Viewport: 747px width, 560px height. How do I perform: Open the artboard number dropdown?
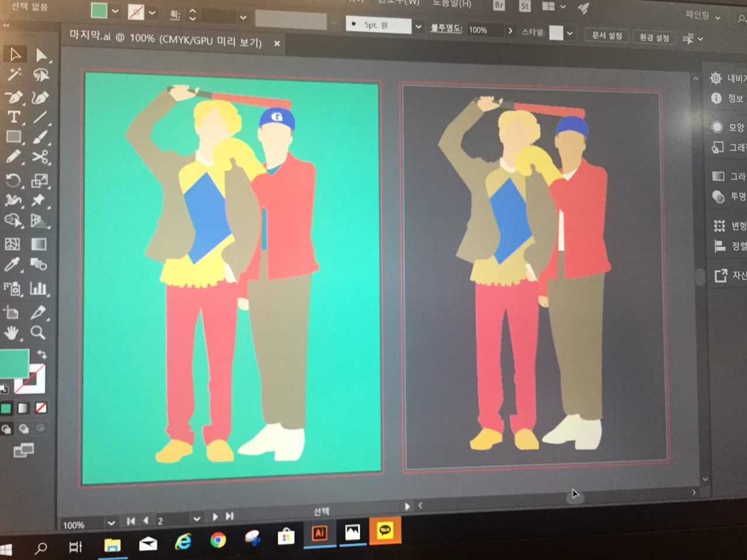197,518
